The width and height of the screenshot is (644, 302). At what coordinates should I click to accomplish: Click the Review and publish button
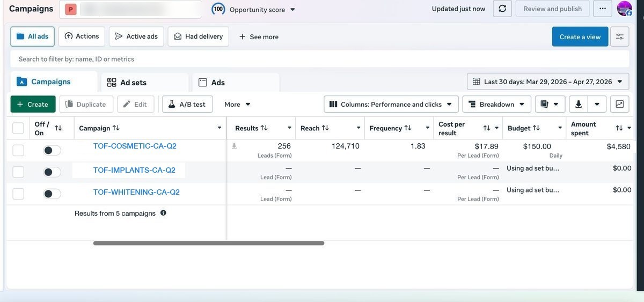tap(552, 9)
